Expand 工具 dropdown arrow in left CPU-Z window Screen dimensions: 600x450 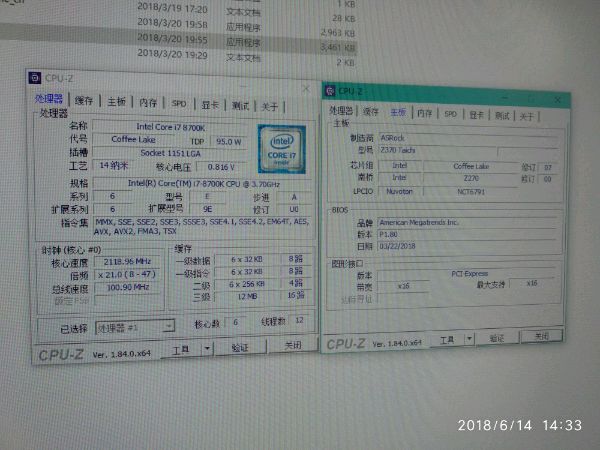(207, 348)
